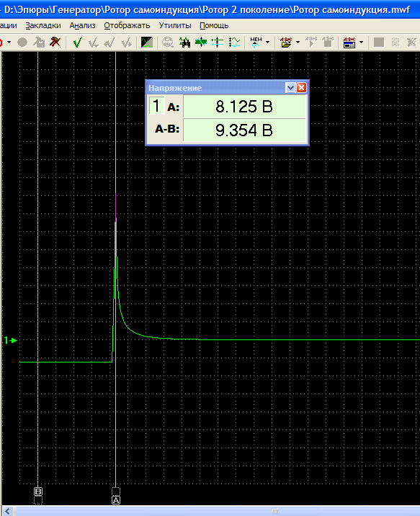The image size is (420, 516).
Task: Click the horizontal waveform stretch icon
Action: coord(200,43)
